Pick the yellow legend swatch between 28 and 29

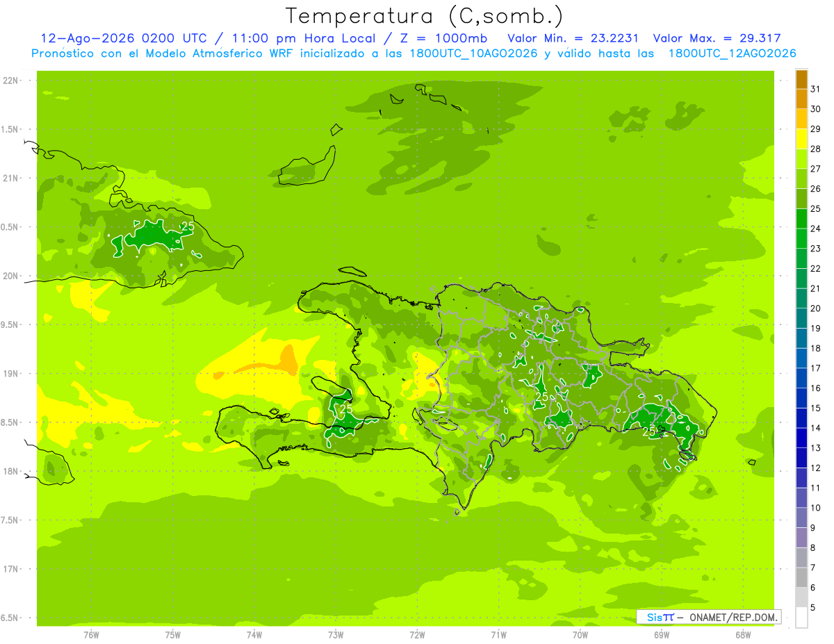tap(802, 139)
